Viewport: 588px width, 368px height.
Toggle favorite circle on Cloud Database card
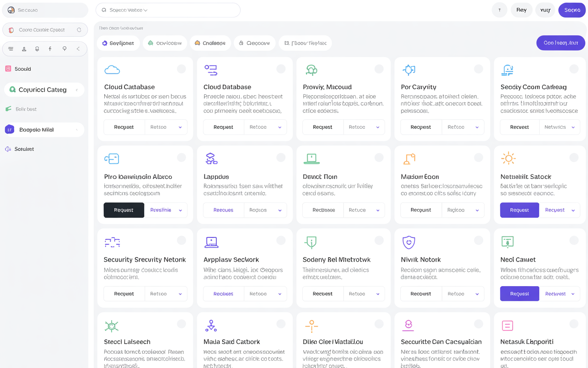tap(280, 69)
